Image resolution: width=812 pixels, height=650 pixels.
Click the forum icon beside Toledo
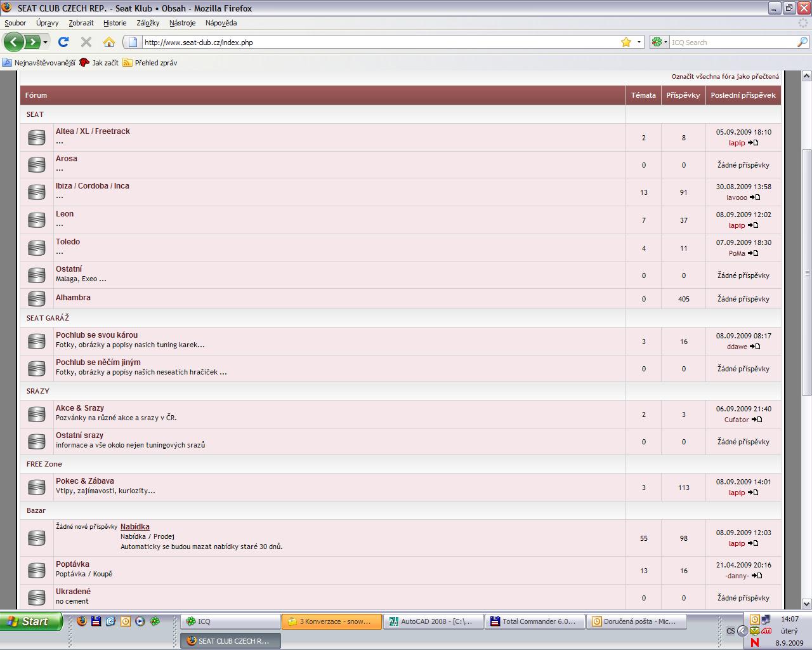click(37, 248)
